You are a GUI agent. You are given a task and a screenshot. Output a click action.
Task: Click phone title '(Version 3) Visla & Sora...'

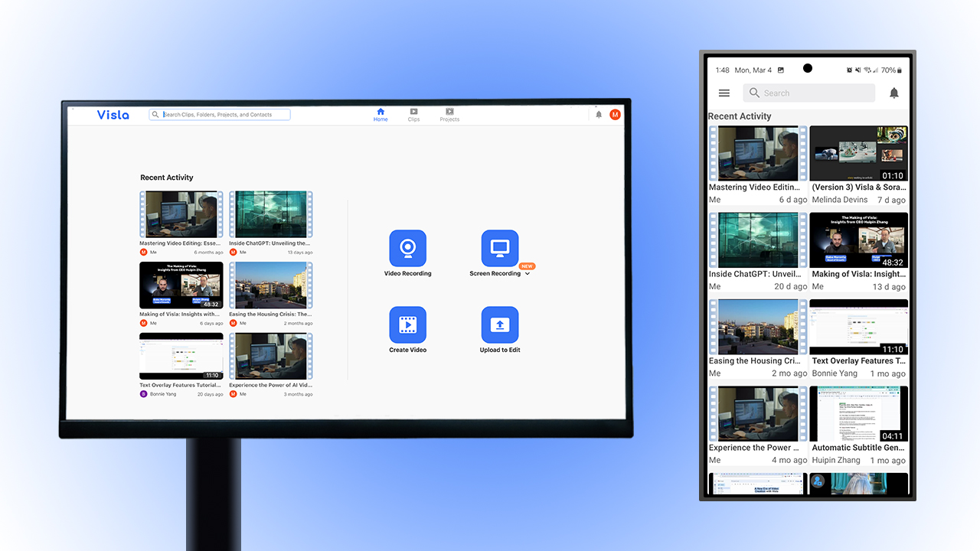pos(859,187)
